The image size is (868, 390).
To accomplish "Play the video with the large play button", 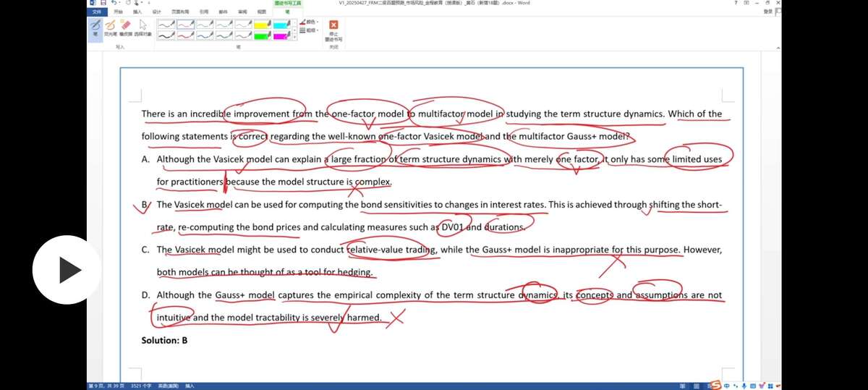I will tap(67, 270).
